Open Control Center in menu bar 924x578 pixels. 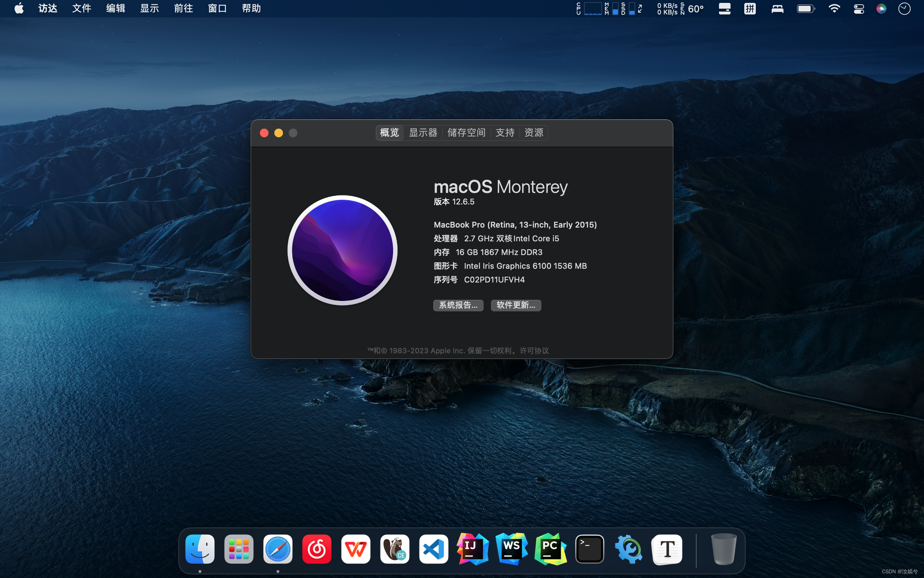[859, 8]
